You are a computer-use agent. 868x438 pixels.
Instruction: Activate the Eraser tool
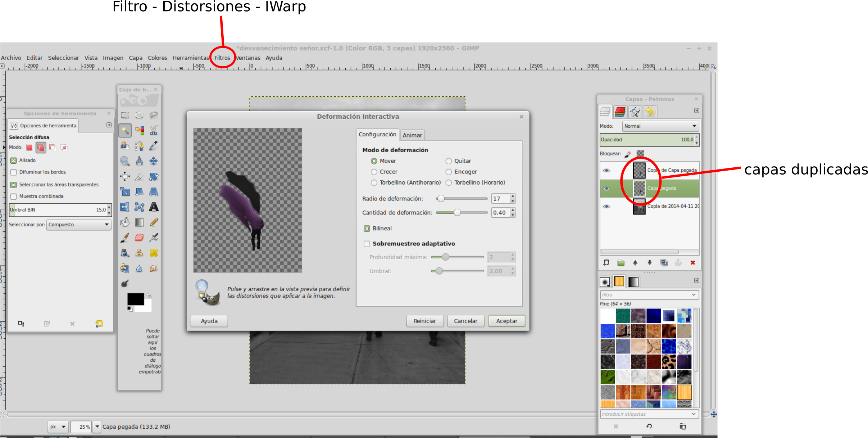click(x=140, y=237)
